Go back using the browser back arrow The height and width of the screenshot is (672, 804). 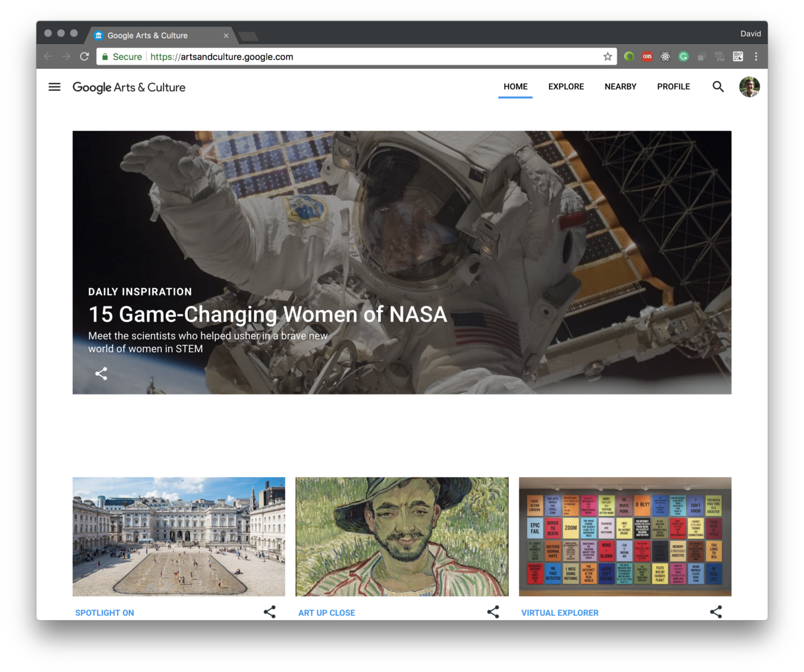(48, 57)
